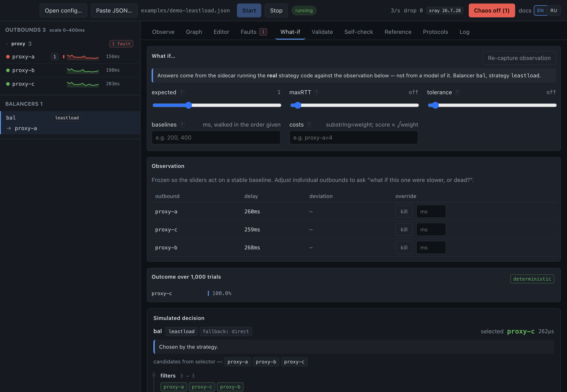
Task: Click the Paste JSON... button
Action: [114, 11]
